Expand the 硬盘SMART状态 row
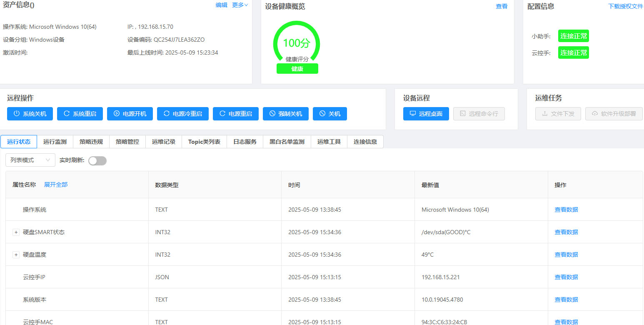The image size is (644, 325). coord(16,232)
